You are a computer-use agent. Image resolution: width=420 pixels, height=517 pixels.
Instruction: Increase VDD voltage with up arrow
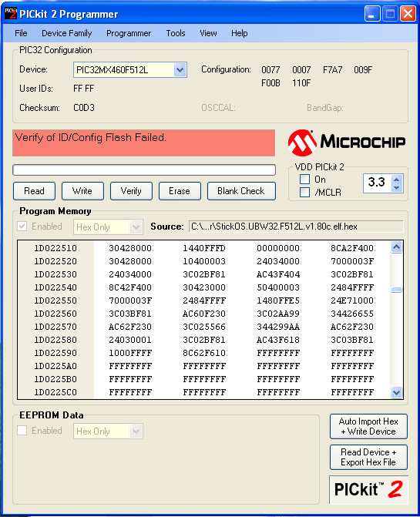tap(397, 180)
